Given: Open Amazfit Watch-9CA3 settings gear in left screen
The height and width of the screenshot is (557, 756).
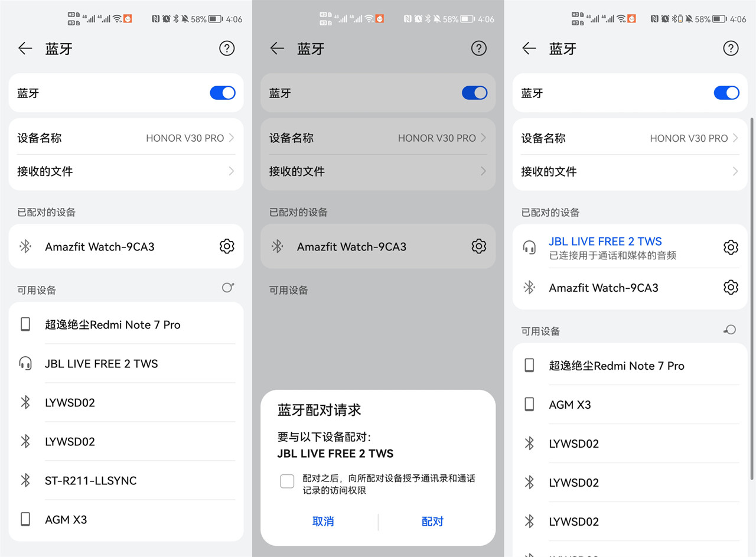Looking at the screenshot, I should coord(227,246).
